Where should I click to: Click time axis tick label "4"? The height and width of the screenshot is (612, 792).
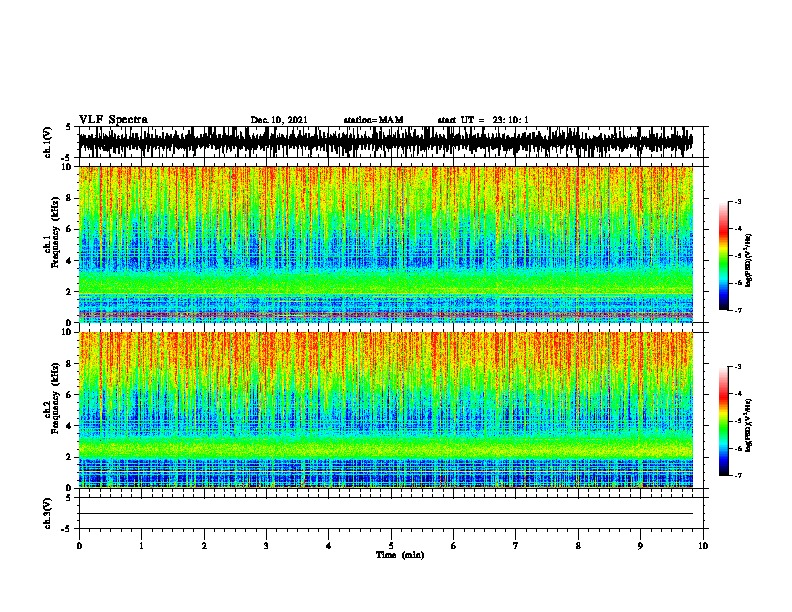click(329, 546)
